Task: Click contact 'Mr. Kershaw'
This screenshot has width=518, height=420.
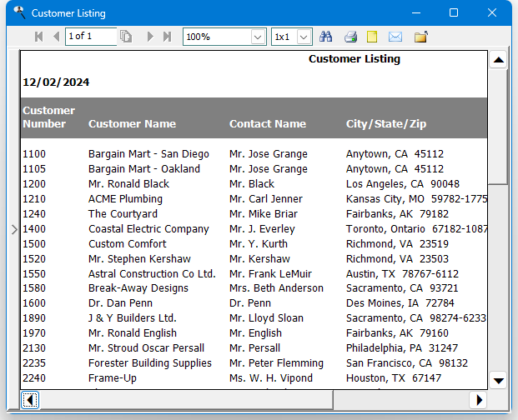Action: click(x=259, y=258)
